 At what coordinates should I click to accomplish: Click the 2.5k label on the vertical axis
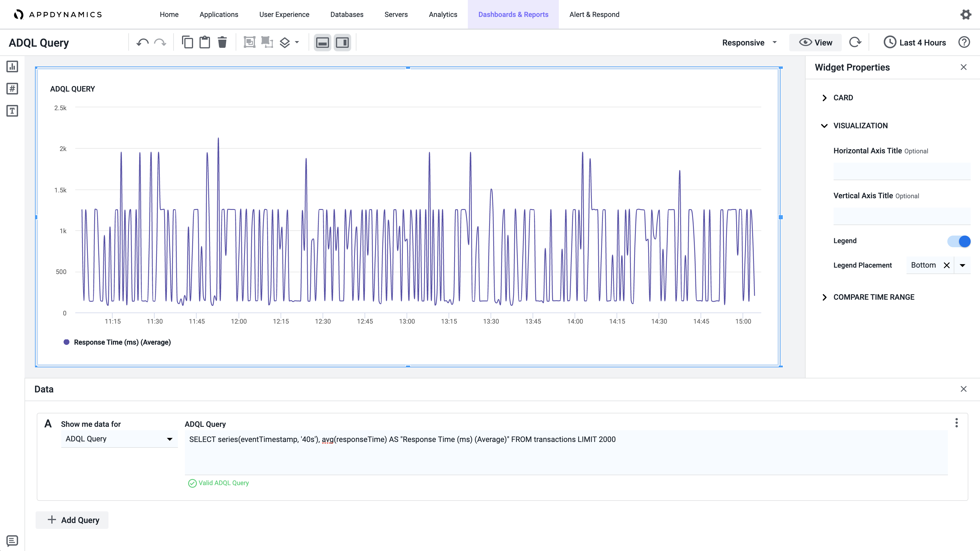click(x=60, y=108)
